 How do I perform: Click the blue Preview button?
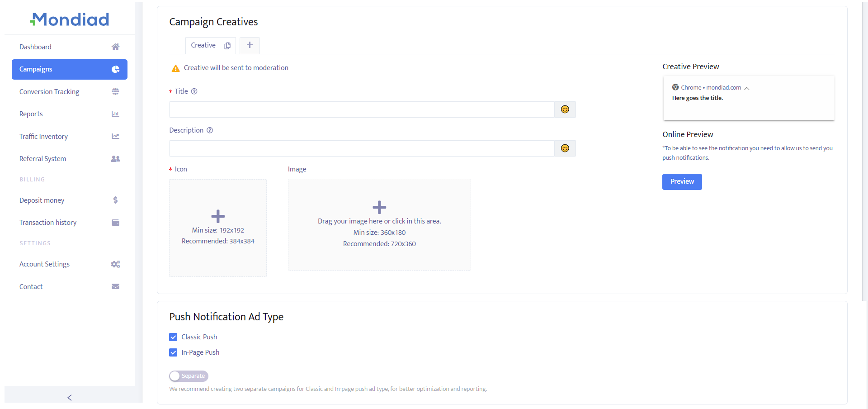click(x=682, y=182)
